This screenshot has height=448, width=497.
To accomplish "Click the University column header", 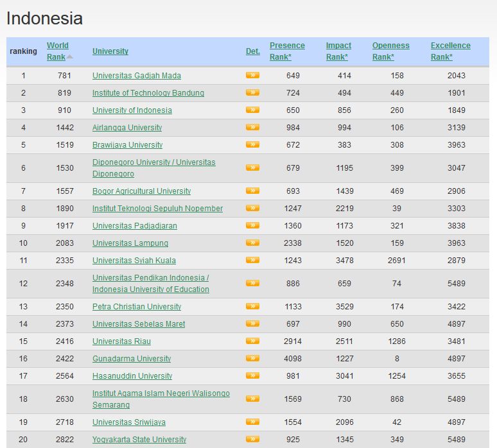I will [x=110, y=51].
